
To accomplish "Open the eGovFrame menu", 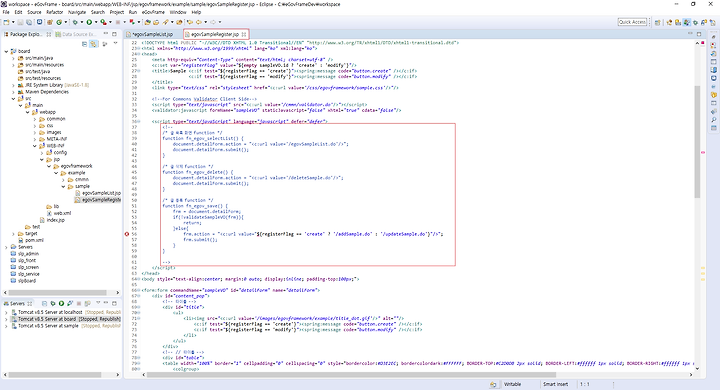I will [x=153, y=12].
